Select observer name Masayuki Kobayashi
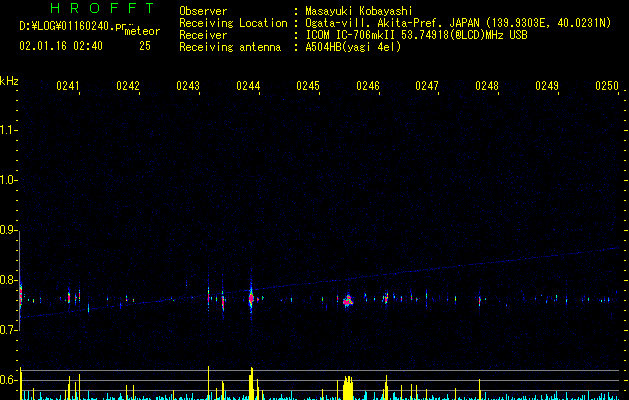This screenshot has width=629, height=400. (359, 11)
